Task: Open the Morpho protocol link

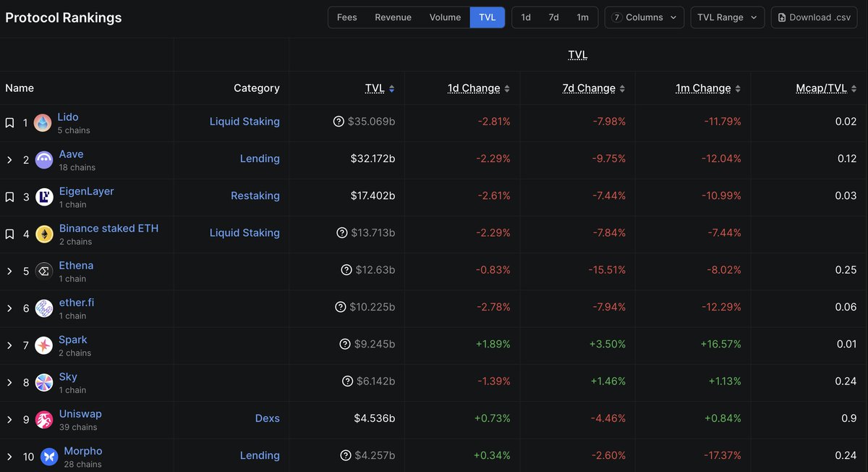Action: [83, 451]
